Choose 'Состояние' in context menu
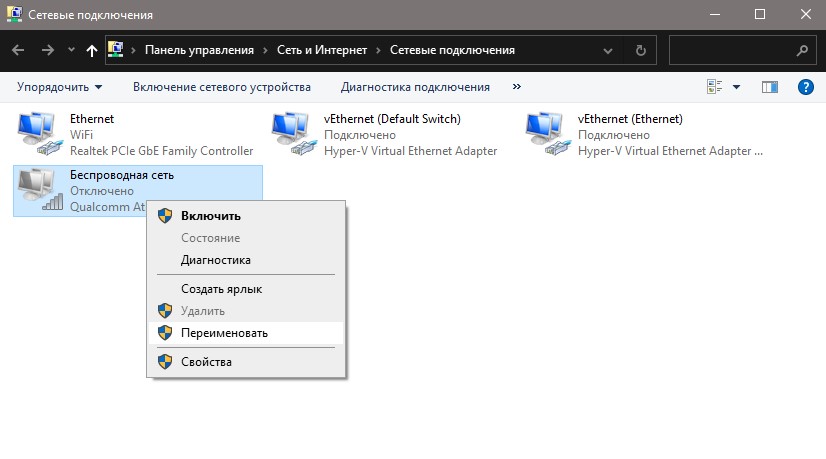 point(246,238)
